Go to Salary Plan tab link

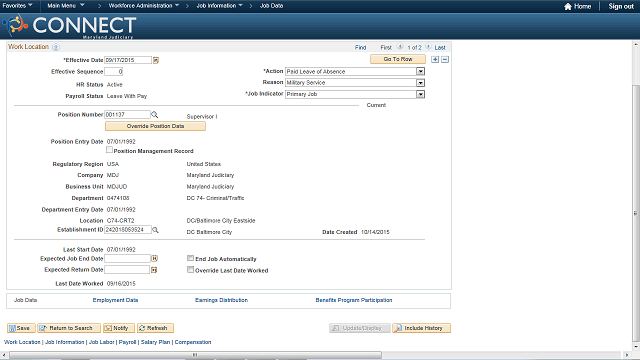pyautogui.click(x=156, y=342)
